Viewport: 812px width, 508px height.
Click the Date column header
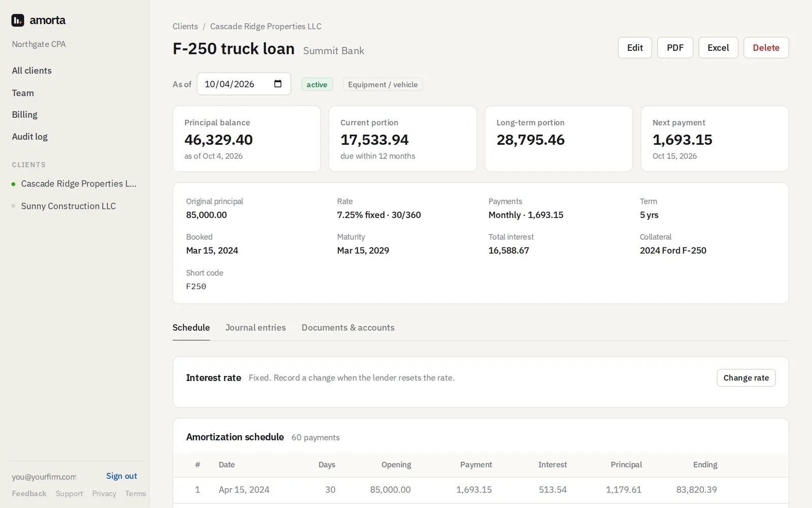pos(227,465)
